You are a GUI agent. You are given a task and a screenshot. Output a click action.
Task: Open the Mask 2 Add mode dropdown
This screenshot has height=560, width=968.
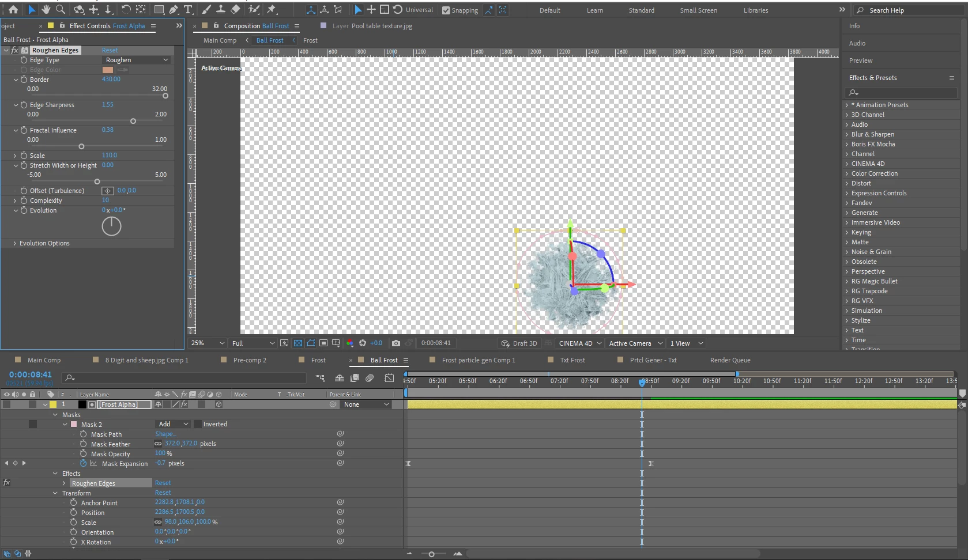pyautogui.click(x=173, y=424)
